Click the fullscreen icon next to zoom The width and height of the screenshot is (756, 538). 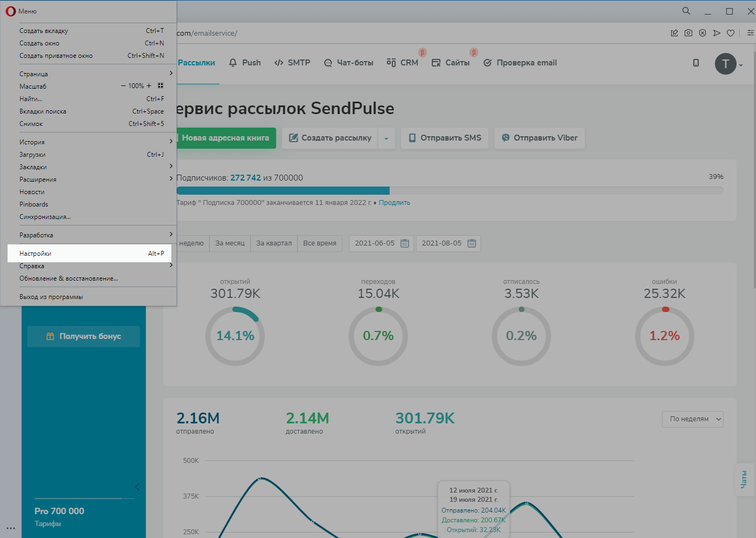pos(160,86)
